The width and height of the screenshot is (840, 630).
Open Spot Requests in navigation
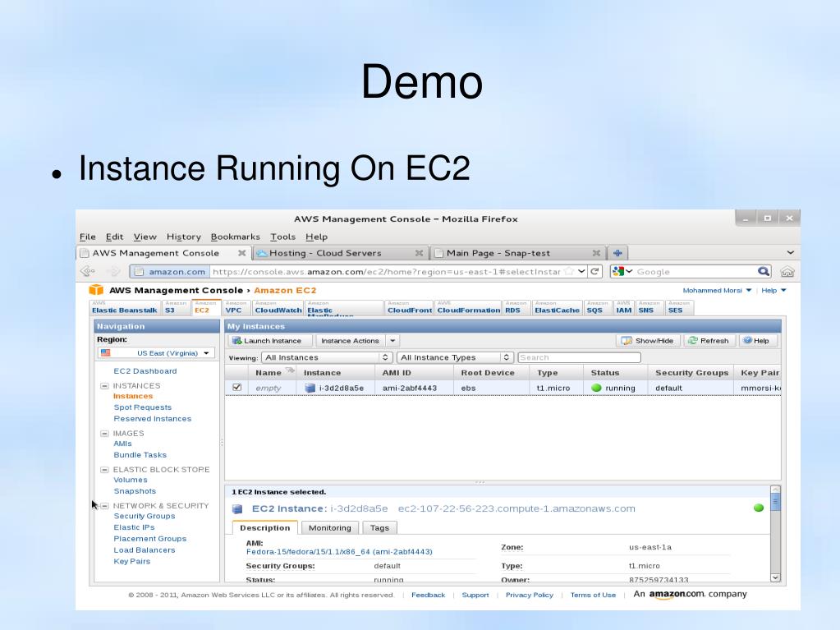143,407
